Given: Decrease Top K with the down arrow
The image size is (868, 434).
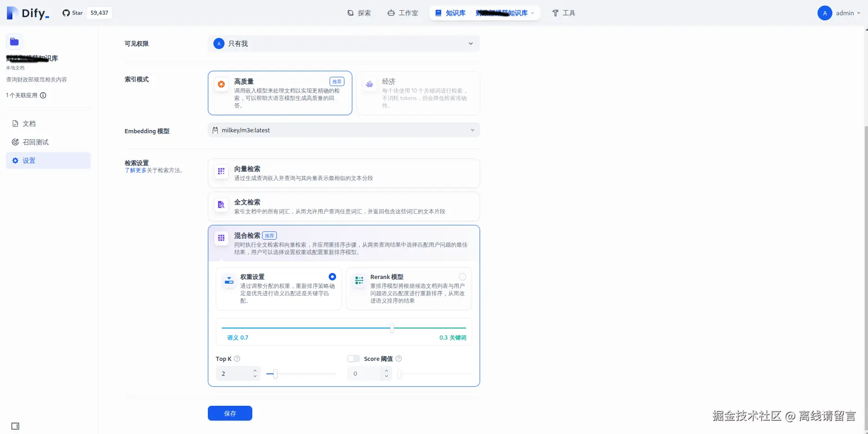Looking at the screenshot, I should 255,377.
